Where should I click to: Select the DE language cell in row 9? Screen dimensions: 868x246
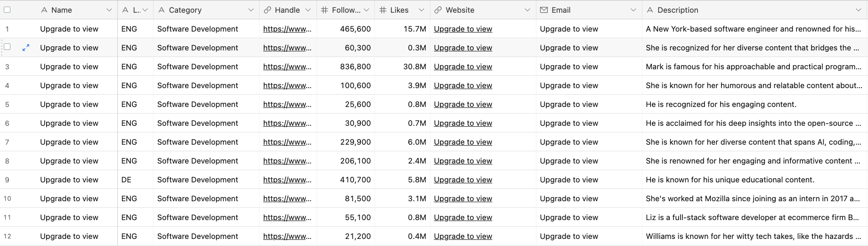pos(135,180)
